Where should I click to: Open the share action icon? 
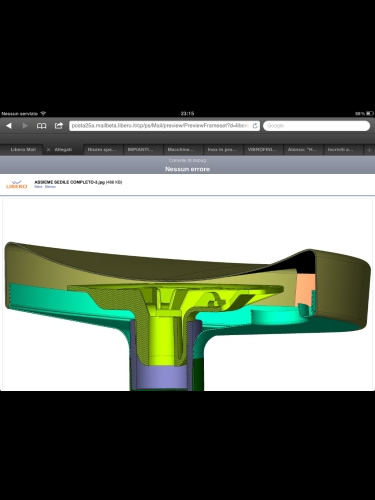pyautogui.click(x=59, y=126)
